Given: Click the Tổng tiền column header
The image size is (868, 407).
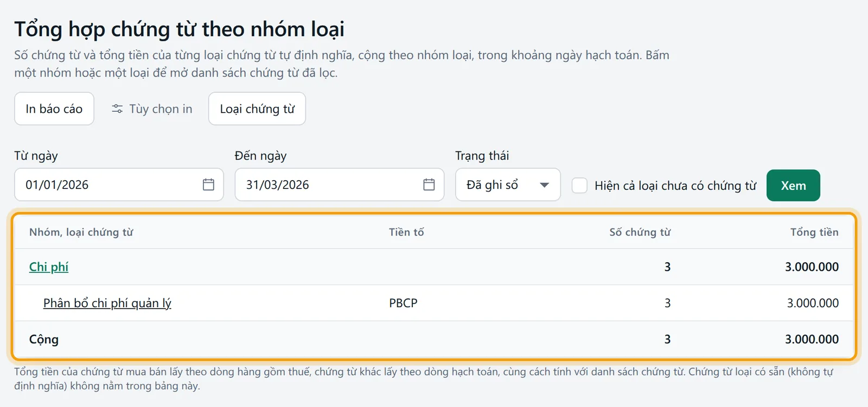Looking at the screenshot, I should click(814, 232).
